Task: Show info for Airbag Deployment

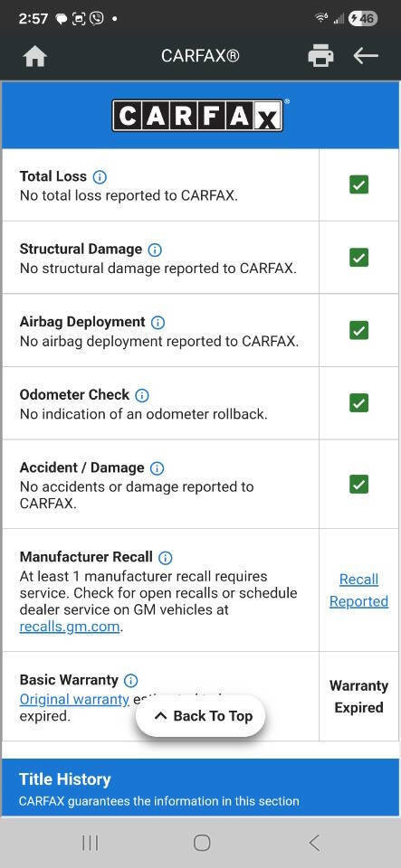Action: tap(158, 322)
